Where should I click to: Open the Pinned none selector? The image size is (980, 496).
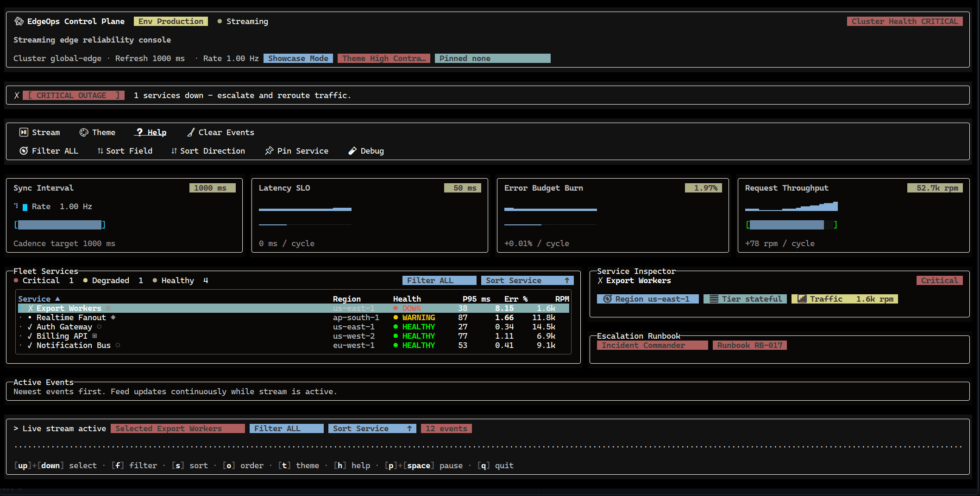(493, 58)
